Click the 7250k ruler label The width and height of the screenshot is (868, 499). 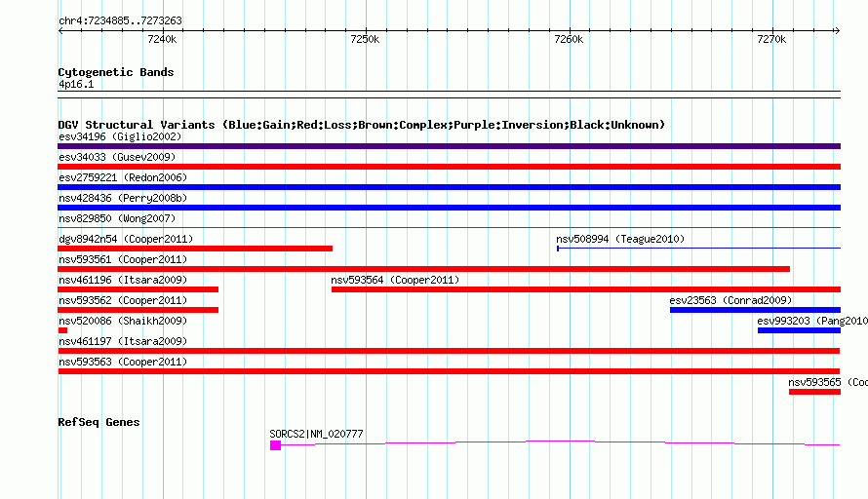tap(366, 39)
